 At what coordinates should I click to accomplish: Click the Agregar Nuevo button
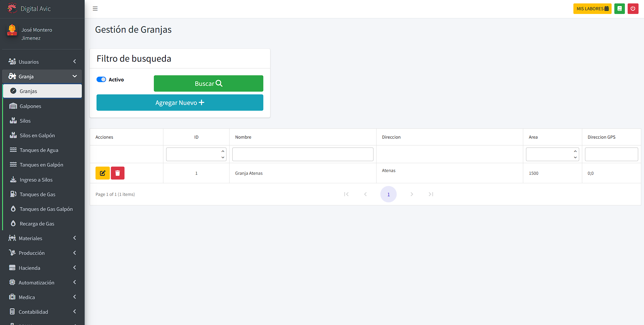[180, 103]
